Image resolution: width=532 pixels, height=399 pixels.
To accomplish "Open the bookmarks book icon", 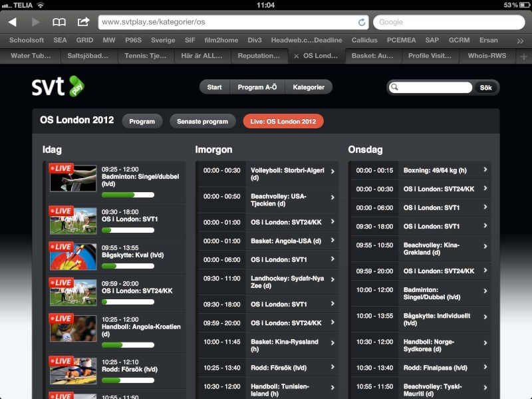I will (x=59, y=22).
